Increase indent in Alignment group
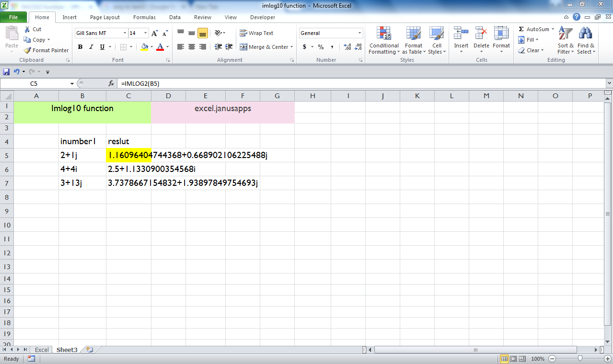The width and height of the screenshot is (613, 364). 229,47
